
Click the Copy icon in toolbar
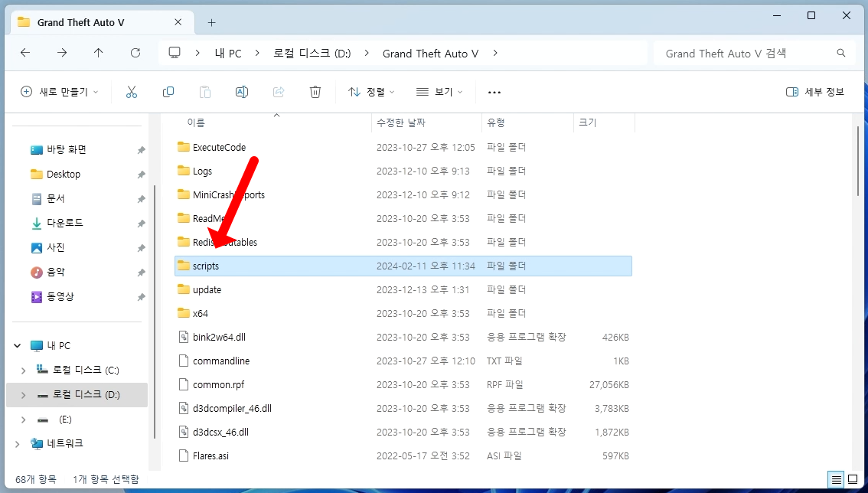point(168,92)
